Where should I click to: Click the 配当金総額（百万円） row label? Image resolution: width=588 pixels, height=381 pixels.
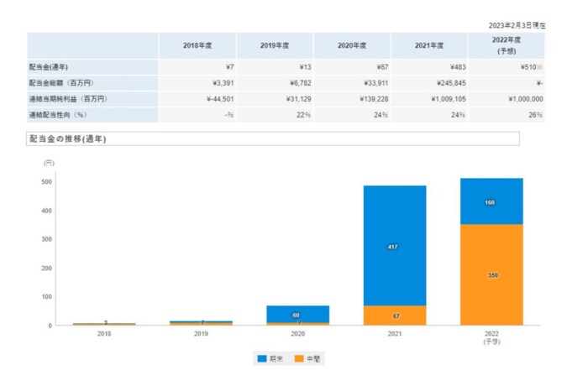click(x=61, y=84)
